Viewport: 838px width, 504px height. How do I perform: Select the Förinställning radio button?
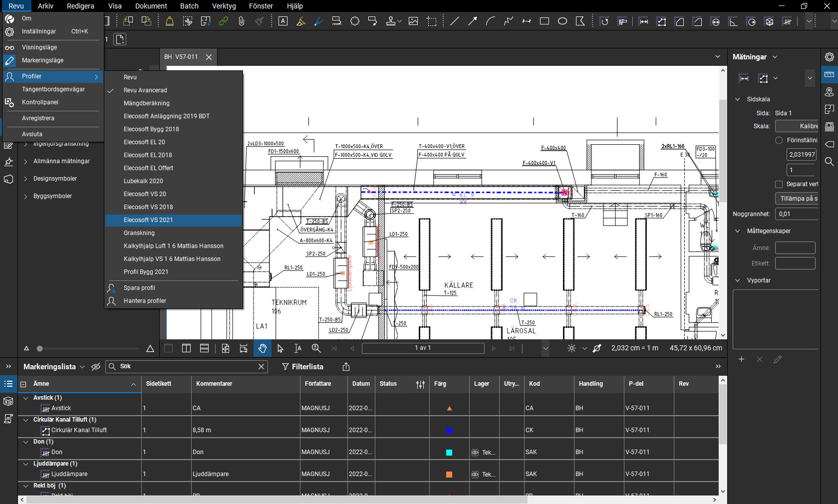coord(779,140)
